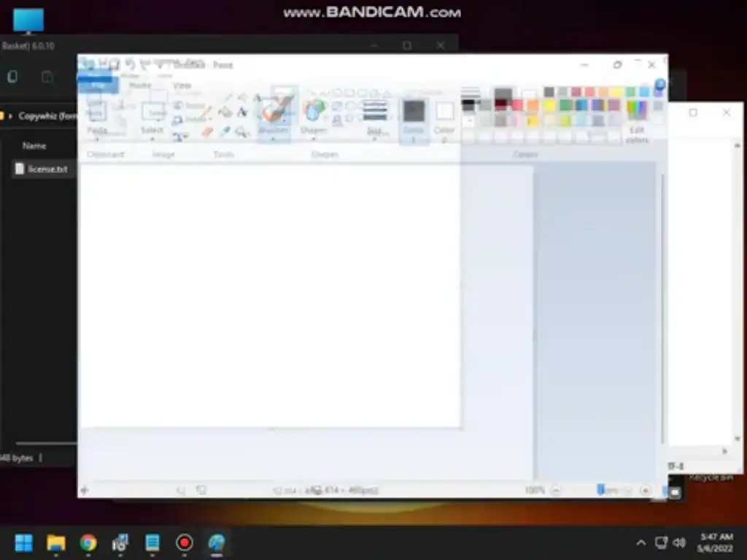Click the Brushes tool icon
This screenshot has width=747, height=560.
(x=274, y=109)
